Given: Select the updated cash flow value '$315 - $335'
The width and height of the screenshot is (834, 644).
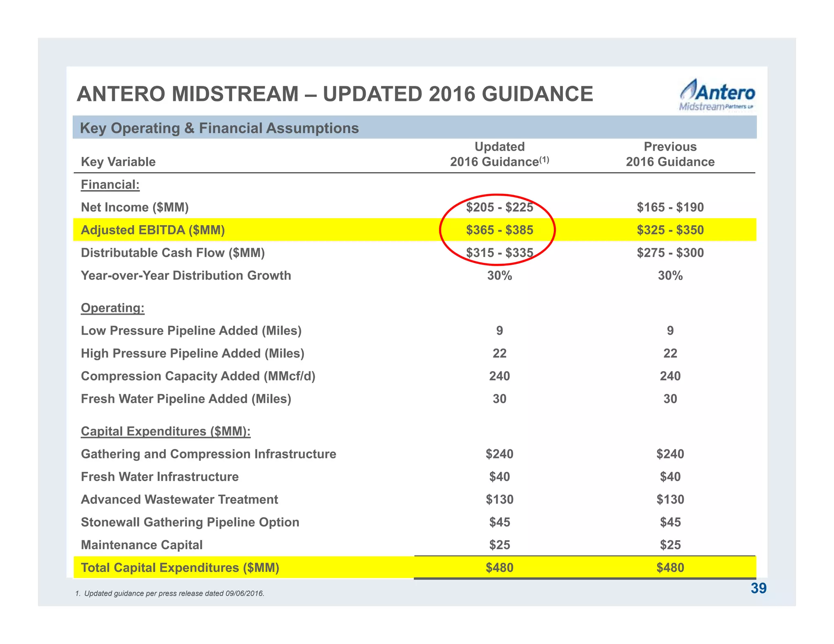Looking at the screenshot, I should [500, 253].
